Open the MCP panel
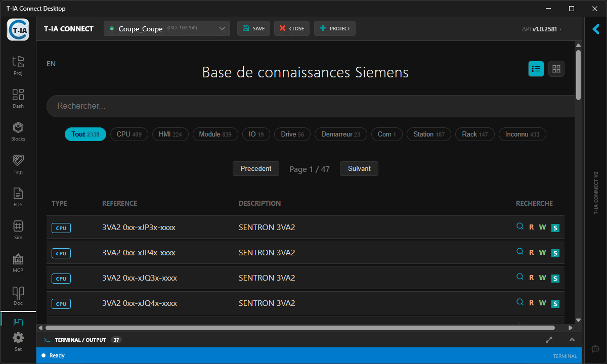607x364 pixels. [x=18, y=262]
